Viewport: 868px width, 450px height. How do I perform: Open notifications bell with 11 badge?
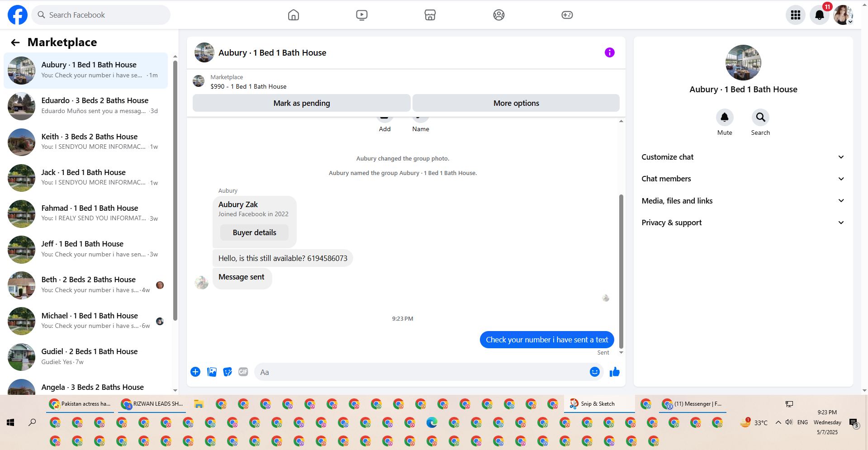820,15
